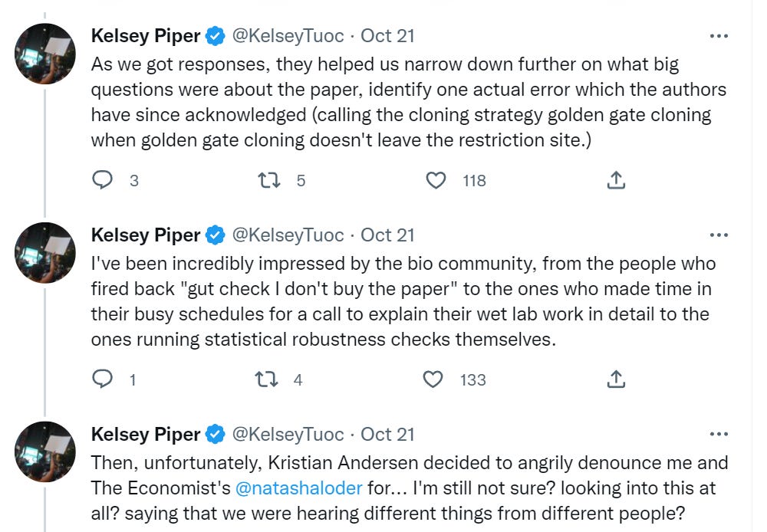Viewport: 767px width, 532px height.
Task: Share the golden gate cloning tweet
Action: 616,180
